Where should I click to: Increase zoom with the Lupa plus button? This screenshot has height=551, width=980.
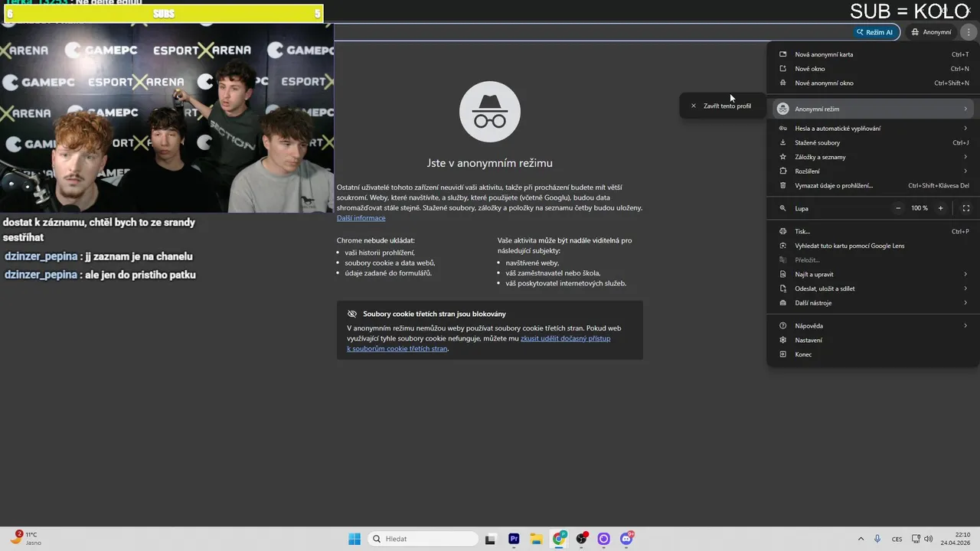(940, 208)
